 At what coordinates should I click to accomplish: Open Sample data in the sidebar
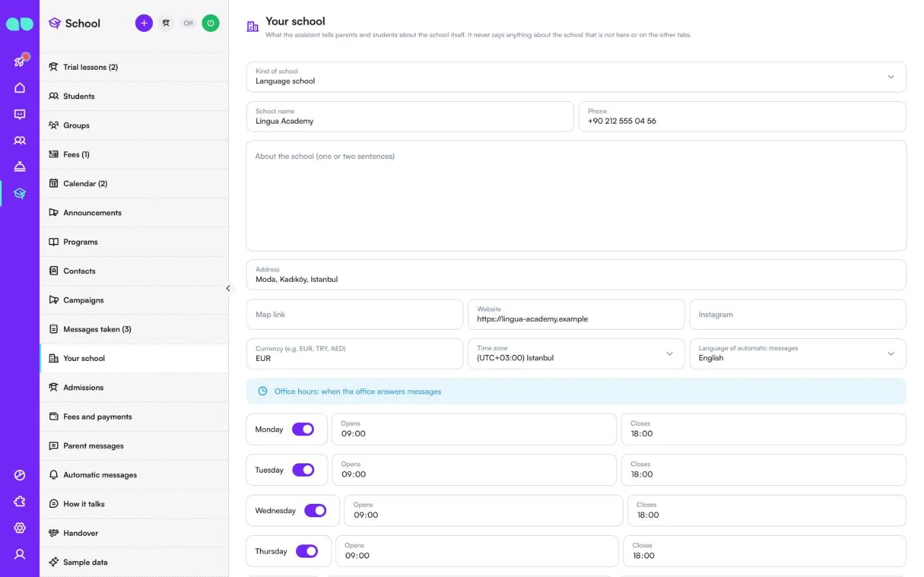click(134, 562)
